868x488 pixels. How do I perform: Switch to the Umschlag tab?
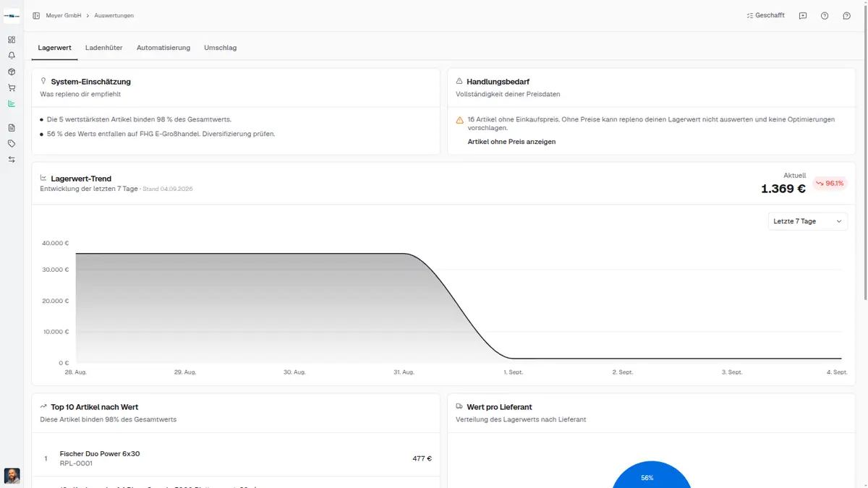[x=221, y=48]
